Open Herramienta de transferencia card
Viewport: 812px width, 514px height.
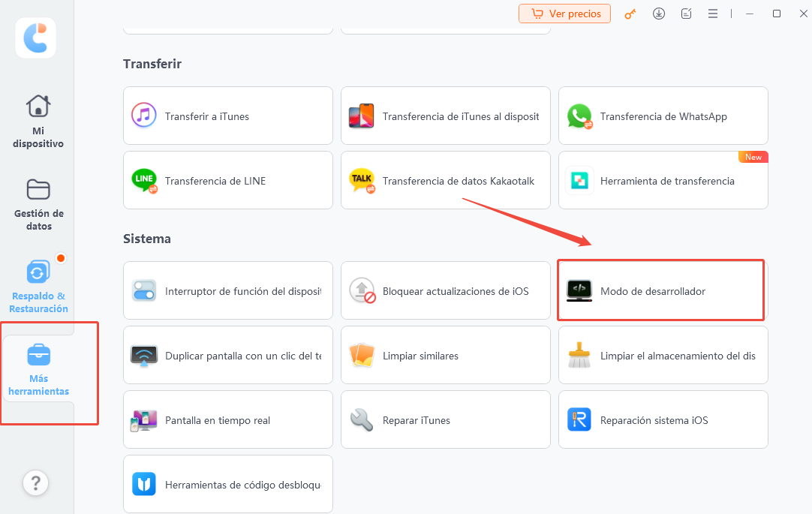click(663, 180)
